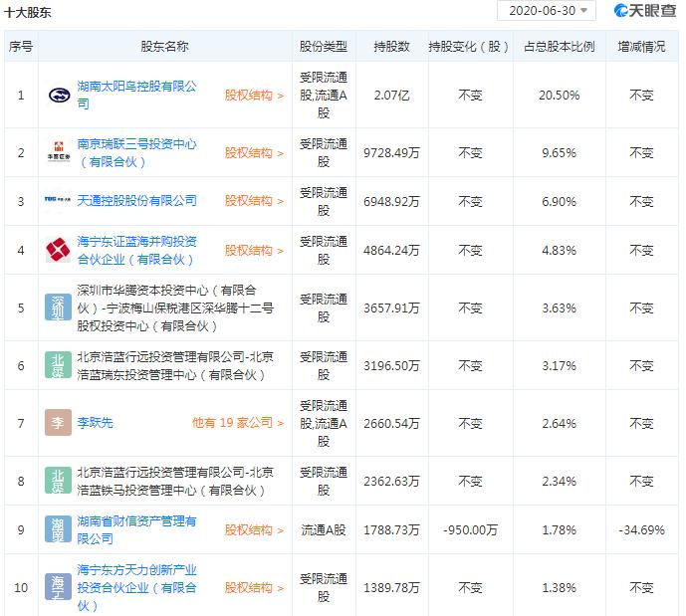Screen dimensions: 686x616
Task: Open 海宁东方天力创新产业投资合伙企业 link
Action: click(137, 587)
